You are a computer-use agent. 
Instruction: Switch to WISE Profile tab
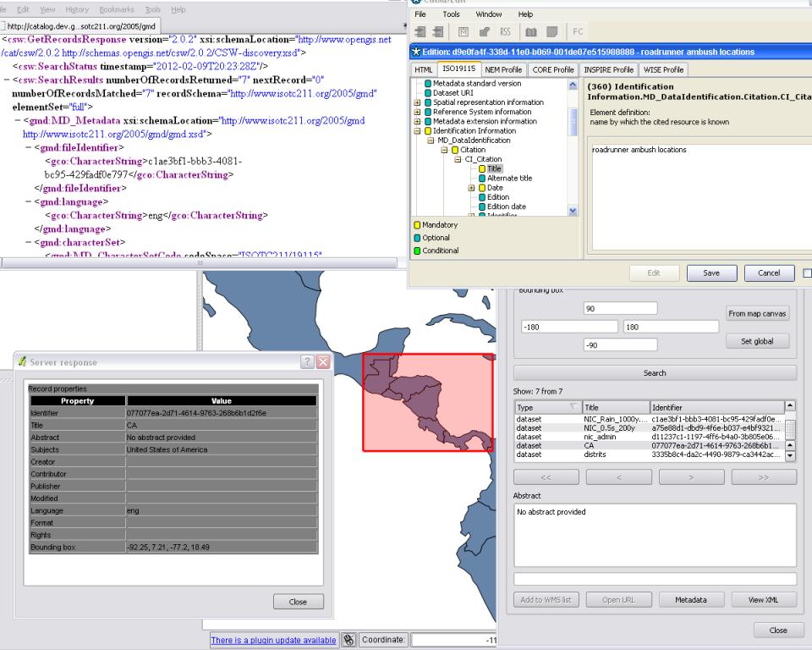pos(663,70)
